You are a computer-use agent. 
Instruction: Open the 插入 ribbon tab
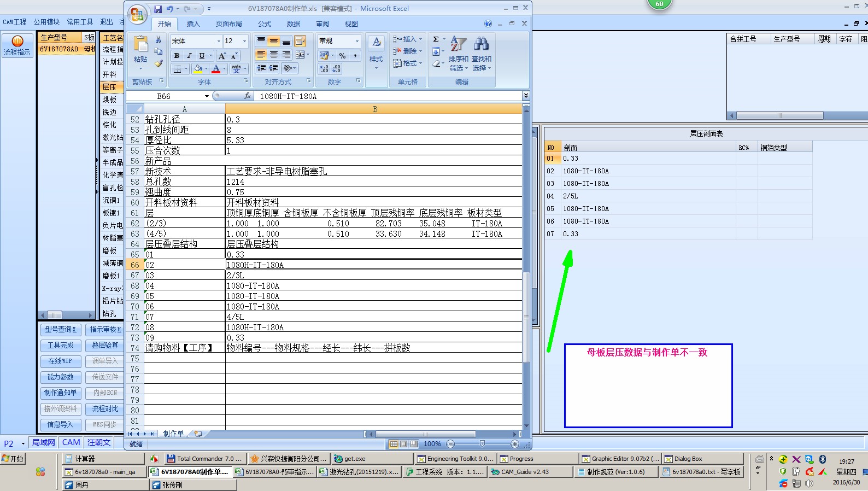pyautogui.click(x=193, y=24)
